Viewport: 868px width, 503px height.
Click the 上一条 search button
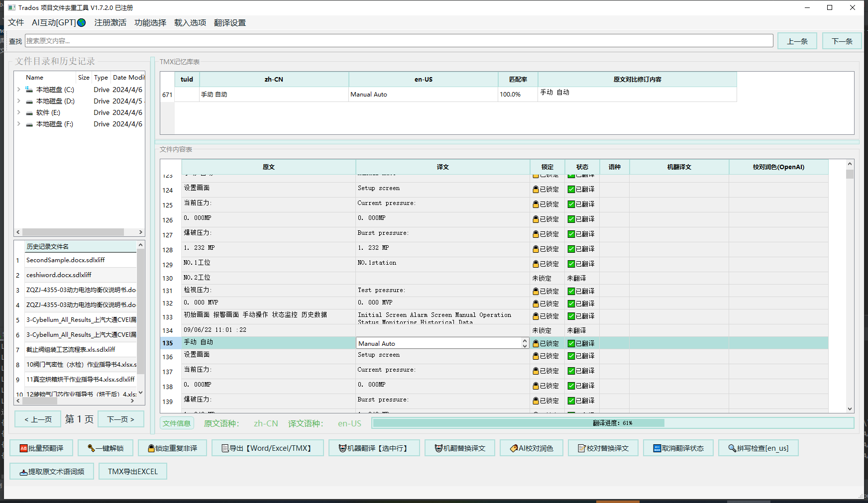[797, 41]
